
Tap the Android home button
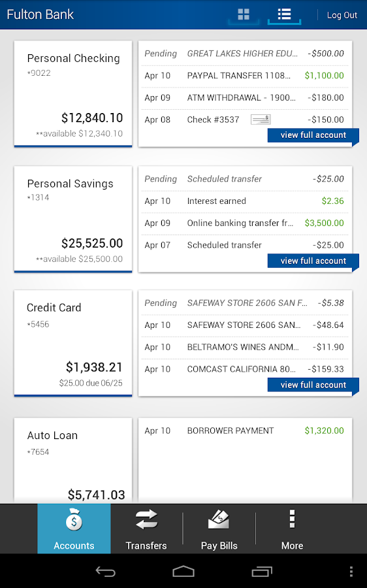183,572
